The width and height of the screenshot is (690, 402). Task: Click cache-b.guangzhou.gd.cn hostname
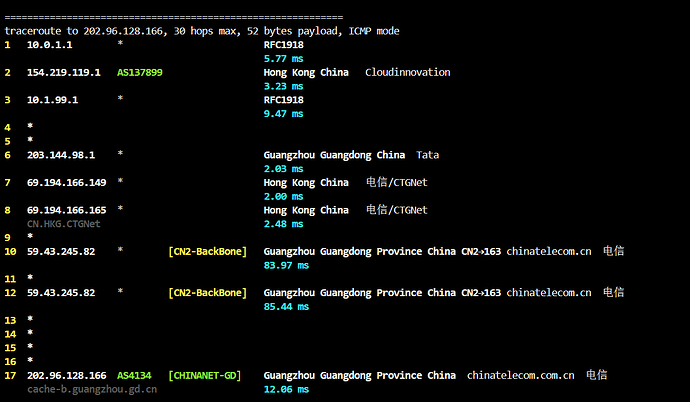[92, 389]
